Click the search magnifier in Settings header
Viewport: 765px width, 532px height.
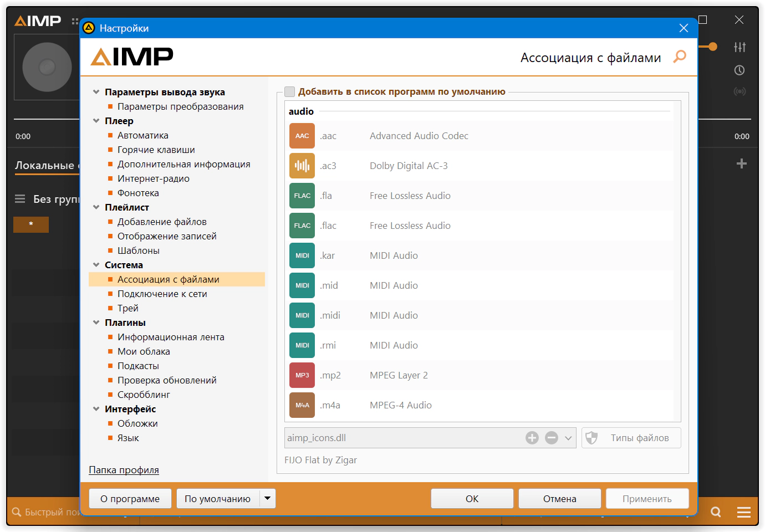coord(680,57)
